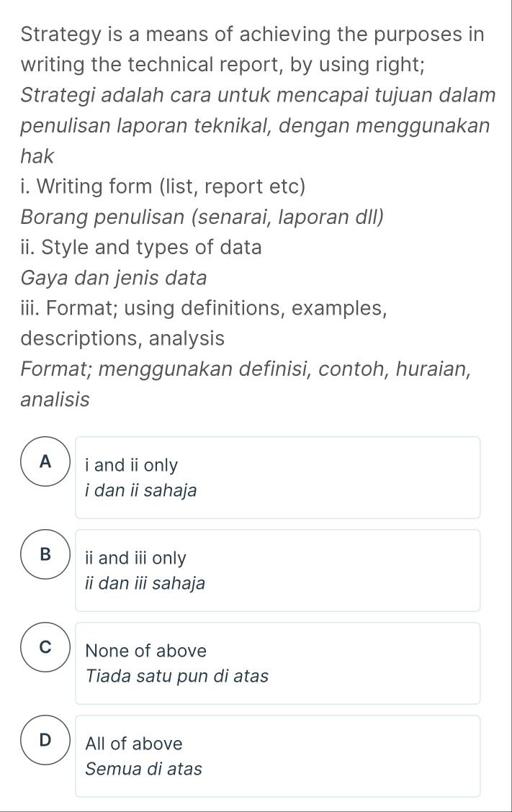Choose the "None of above" answer text
This screenshot has width=512, height=812.
pos(145,651)
